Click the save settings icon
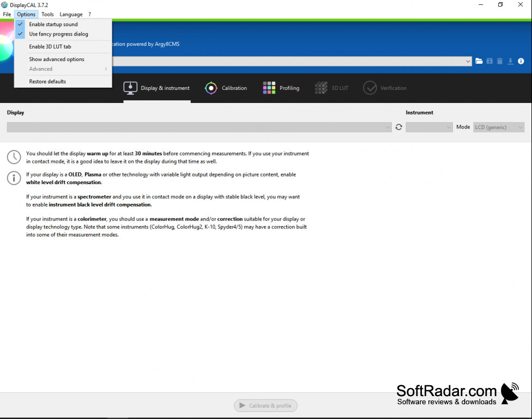 [x=489, y=61]
